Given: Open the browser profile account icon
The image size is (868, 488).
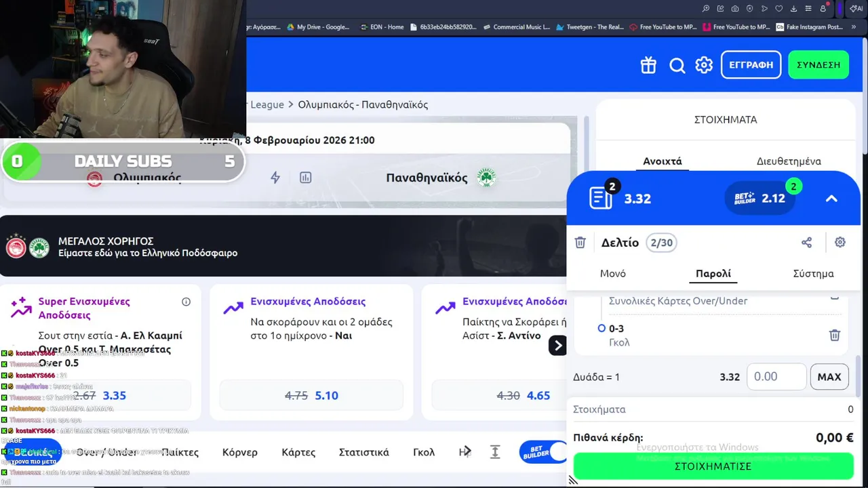Looking at the screenshot, I should click(823, 9).
